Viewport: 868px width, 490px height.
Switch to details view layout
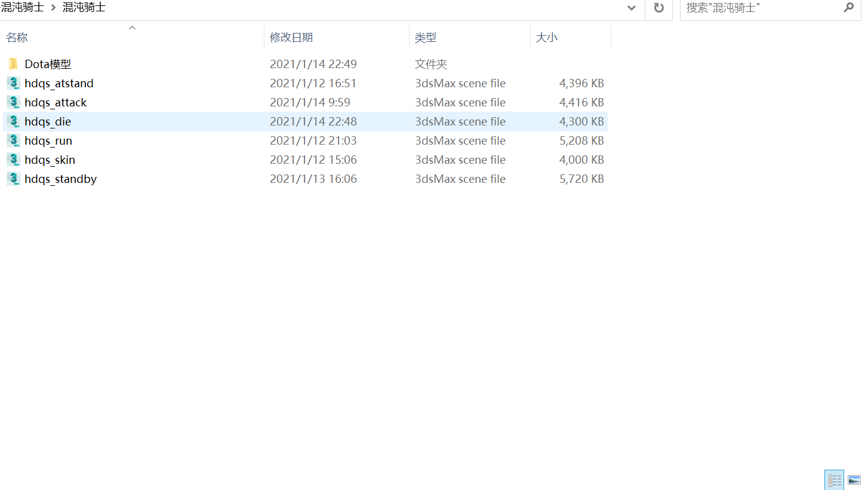click(835, 479)
